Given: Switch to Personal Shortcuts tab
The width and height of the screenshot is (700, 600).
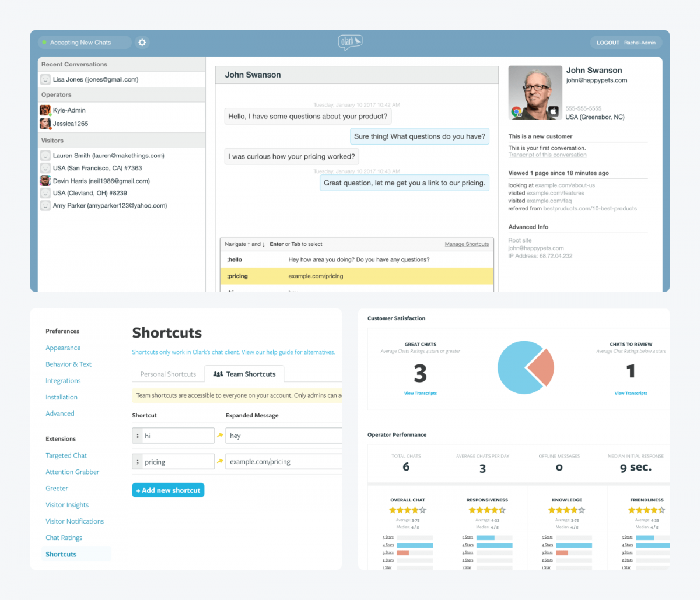Looking at the screenshot, I should pyautogui.click(x=168, y=374).
